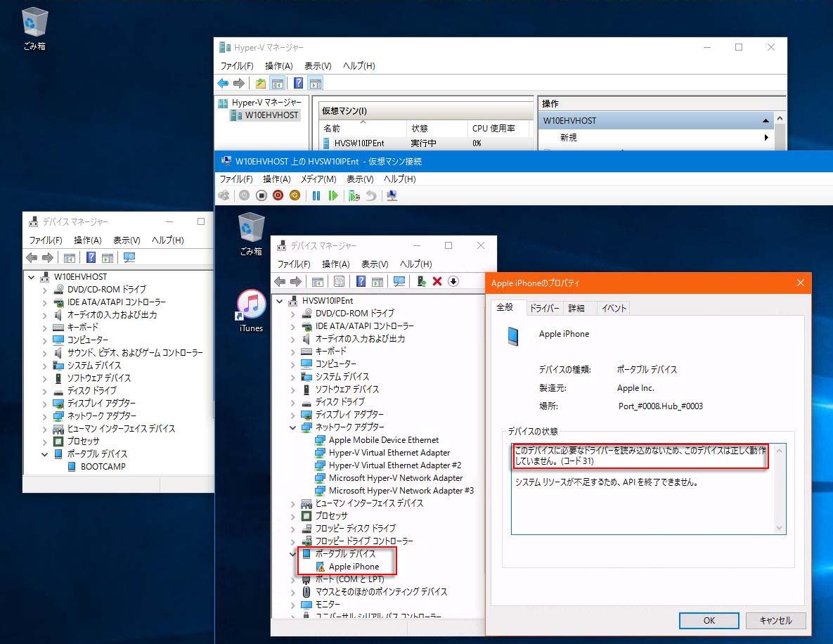Click the pause button in the VM connection toolbar

(316, 195)
